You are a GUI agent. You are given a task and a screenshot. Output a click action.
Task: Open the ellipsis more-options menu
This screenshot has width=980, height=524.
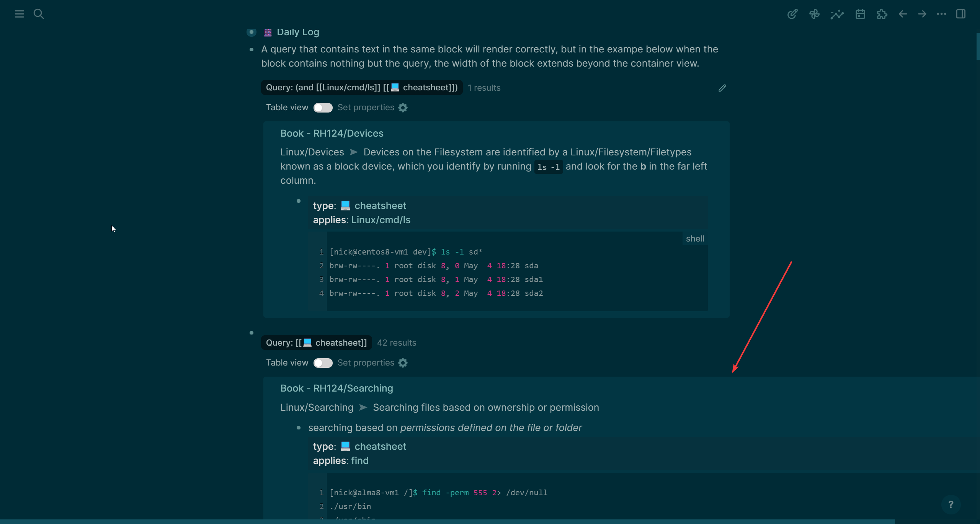[x=941, y=14]
